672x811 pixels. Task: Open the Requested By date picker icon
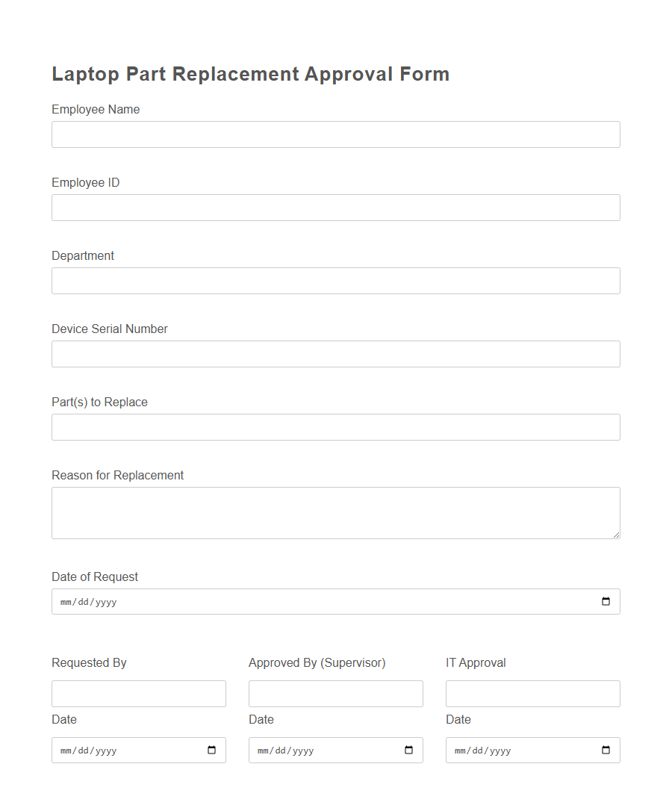pos(211,750)
